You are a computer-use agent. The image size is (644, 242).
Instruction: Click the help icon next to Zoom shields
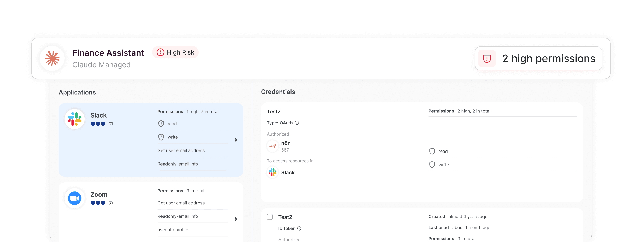click(x=111, y=203)
